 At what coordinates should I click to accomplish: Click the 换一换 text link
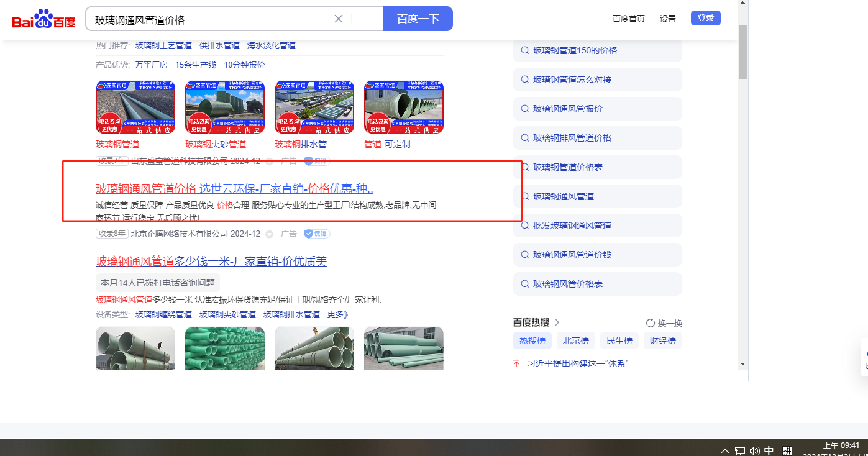pos(670,323)
